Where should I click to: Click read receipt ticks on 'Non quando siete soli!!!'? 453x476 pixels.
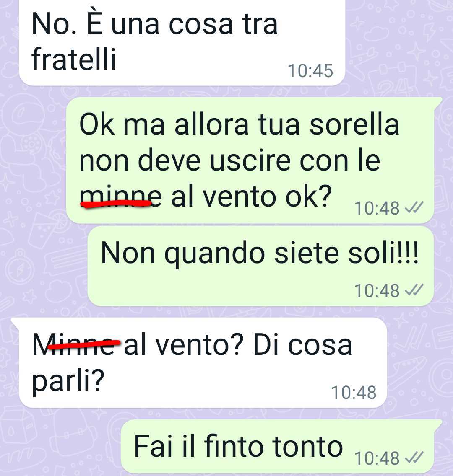tap(414, 290)
